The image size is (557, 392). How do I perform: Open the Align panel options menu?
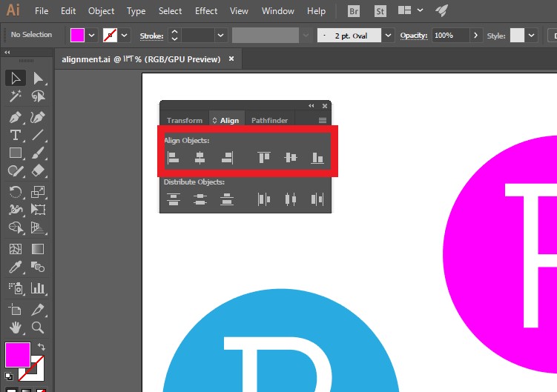point(323,120)
